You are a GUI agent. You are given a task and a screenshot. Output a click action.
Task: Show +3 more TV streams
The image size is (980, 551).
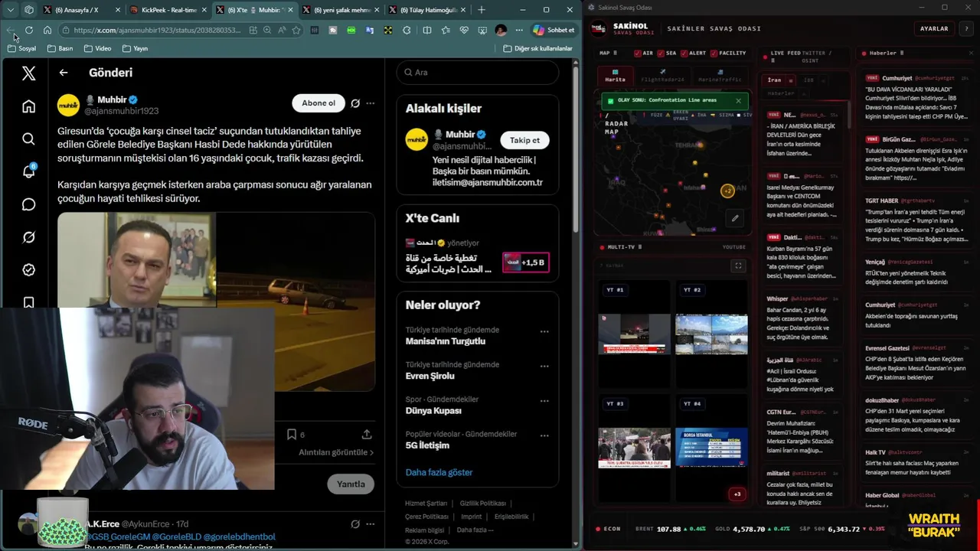737,494
